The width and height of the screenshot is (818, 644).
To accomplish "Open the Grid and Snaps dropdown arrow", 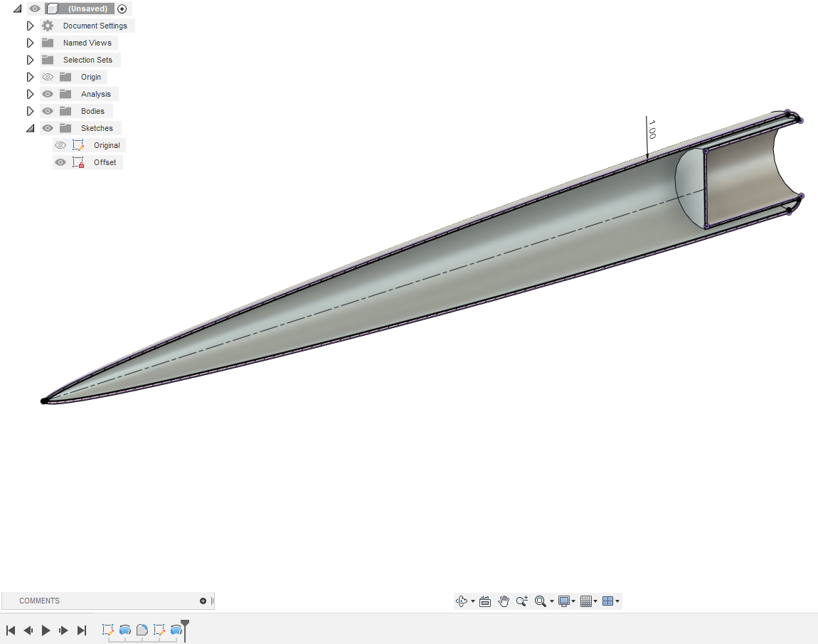I will [595, 602].
